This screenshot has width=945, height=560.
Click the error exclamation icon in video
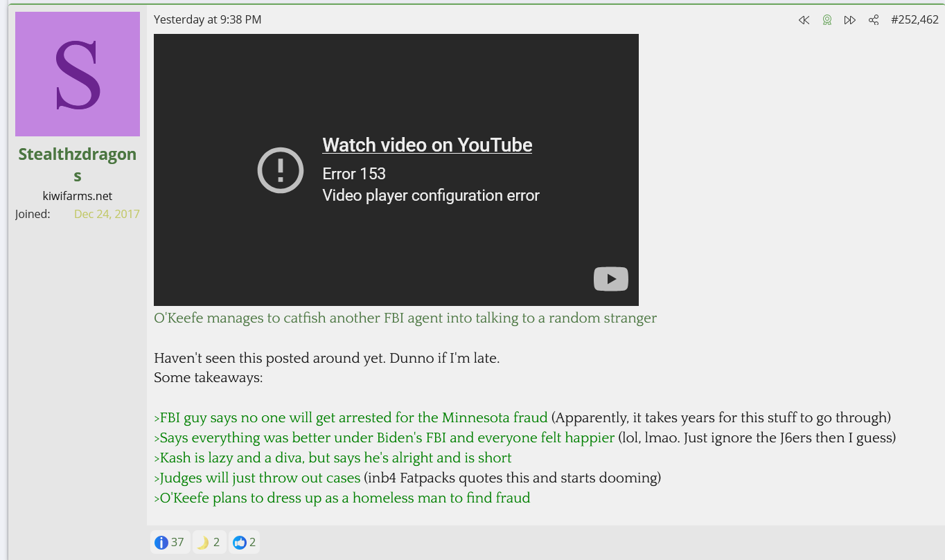tap(280, 170)
